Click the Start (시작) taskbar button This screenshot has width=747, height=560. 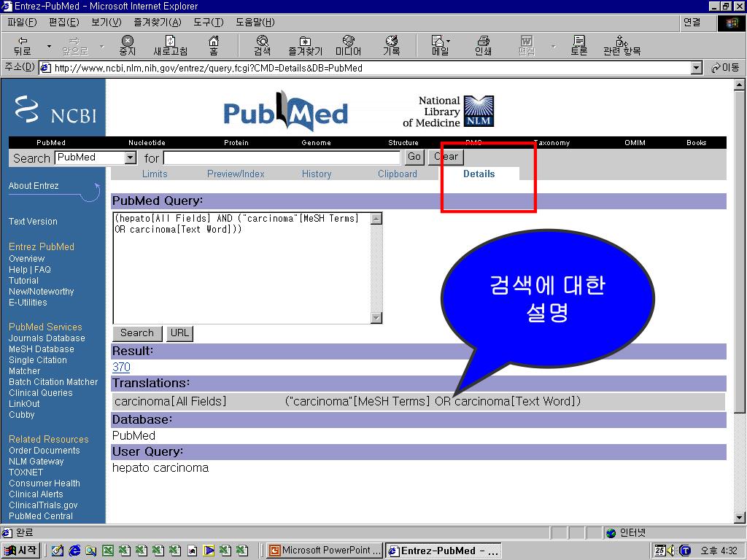point(20,551)
